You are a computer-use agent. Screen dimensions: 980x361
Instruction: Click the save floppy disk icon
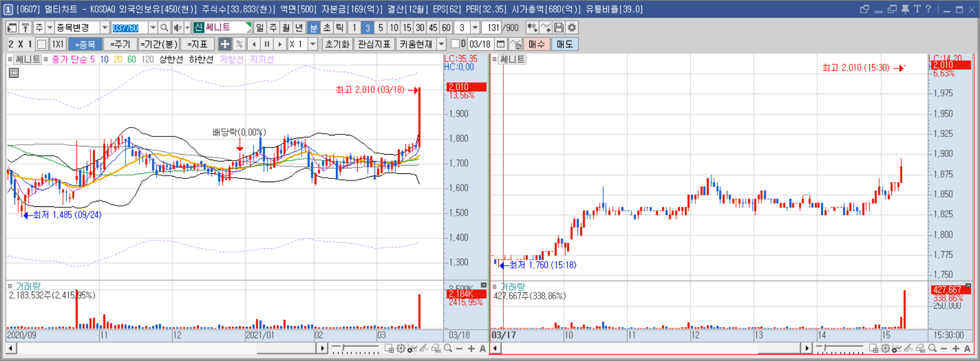pos(559,28)
